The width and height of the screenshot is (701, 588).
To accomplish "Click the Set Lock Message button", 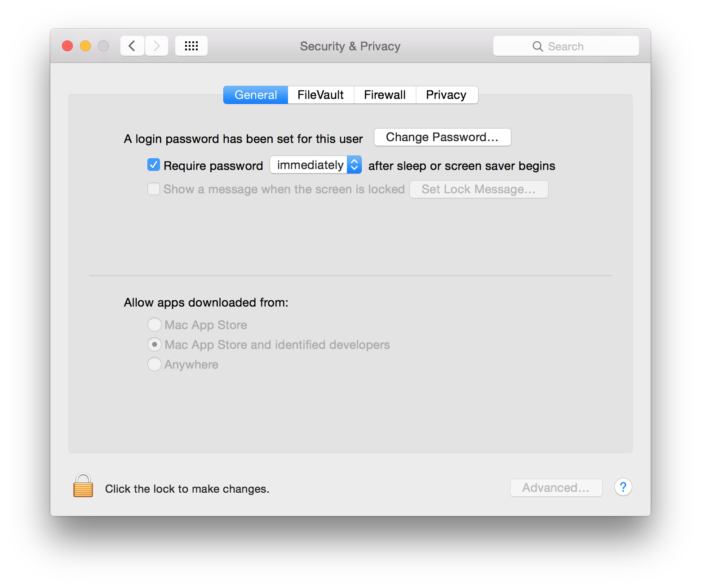I will (479, 189).
